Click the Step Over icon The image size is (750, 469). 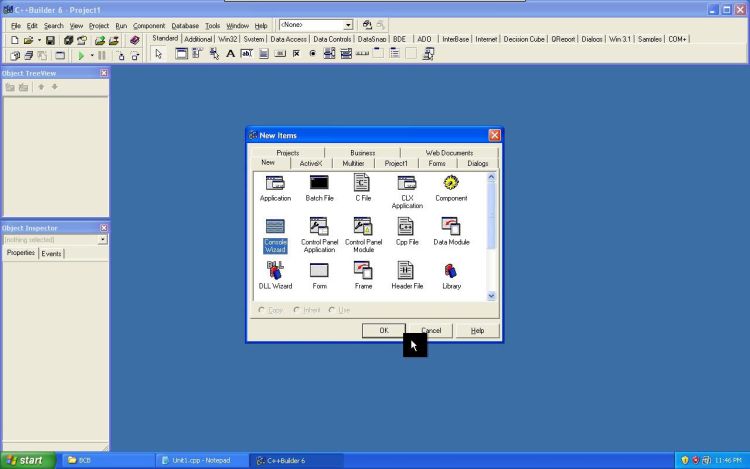point(135,56)
